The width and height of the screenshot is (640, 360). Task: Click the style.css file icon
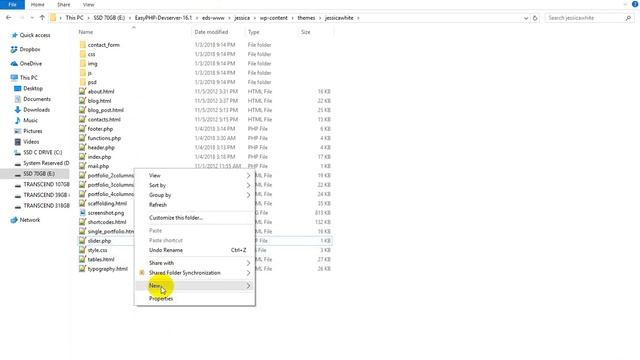coord(82,250)
